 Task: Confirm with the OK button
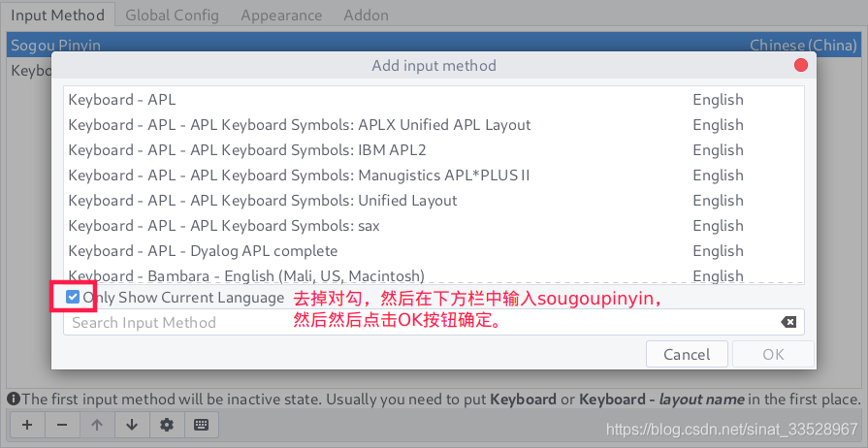coord(773,354)
